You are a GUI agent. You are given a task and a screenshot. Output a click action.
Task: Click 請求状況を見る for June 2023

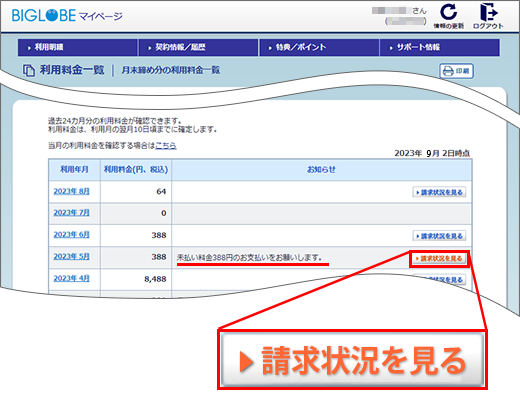pyautogui.click(x=439, y=236)
